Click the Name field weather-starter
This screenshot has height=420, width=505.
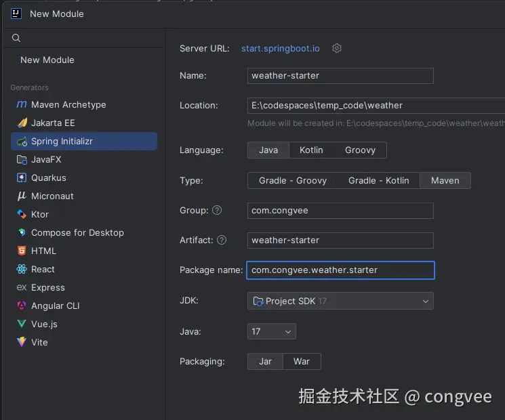pos(340,76)
